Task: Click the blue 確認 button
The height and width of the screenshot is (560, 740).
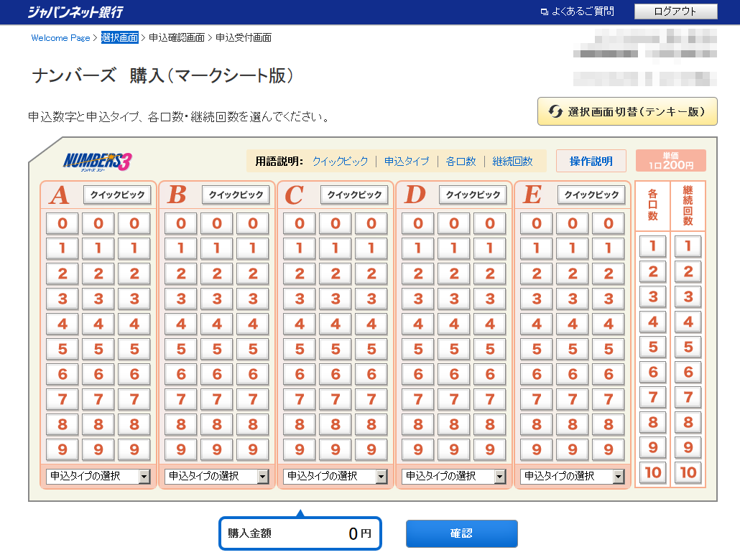Action: click(462, 533)
